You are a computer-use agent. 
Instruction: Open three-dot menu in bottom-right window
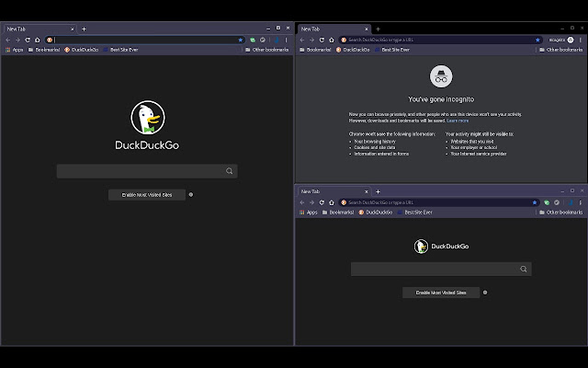click(580, 202)
